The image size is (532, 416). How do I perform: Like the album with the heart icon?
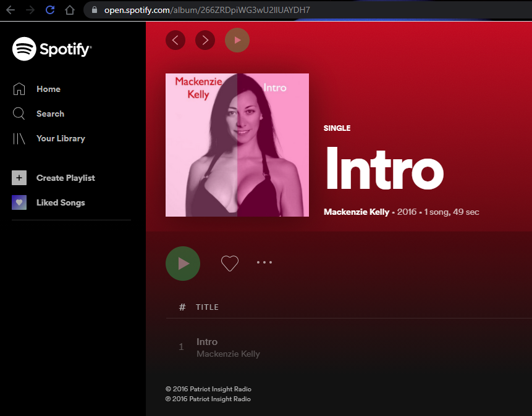click(229, 263)
